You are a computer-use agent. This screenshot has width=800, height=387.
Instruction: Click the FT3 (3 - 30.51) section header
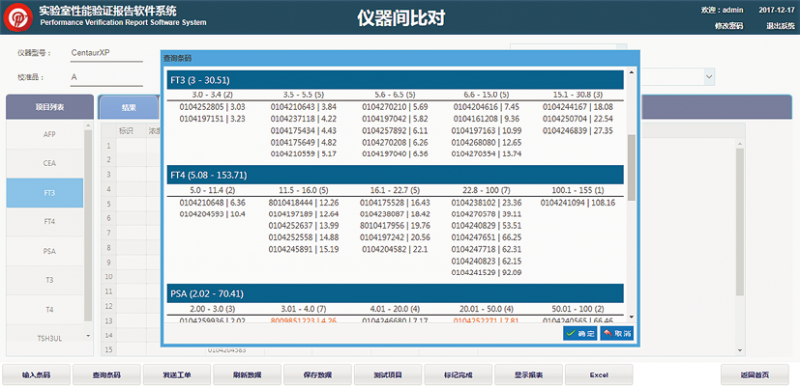(395, 80)
